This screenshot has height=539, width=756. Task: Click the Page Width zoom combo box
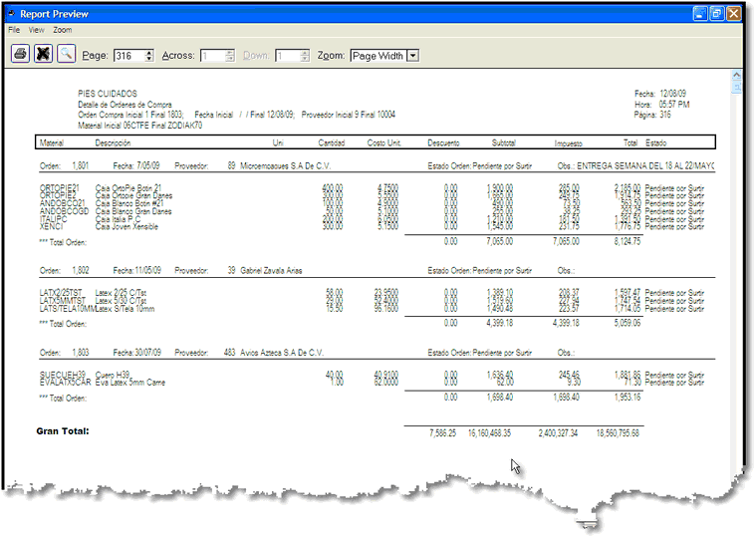pos(378,56)
